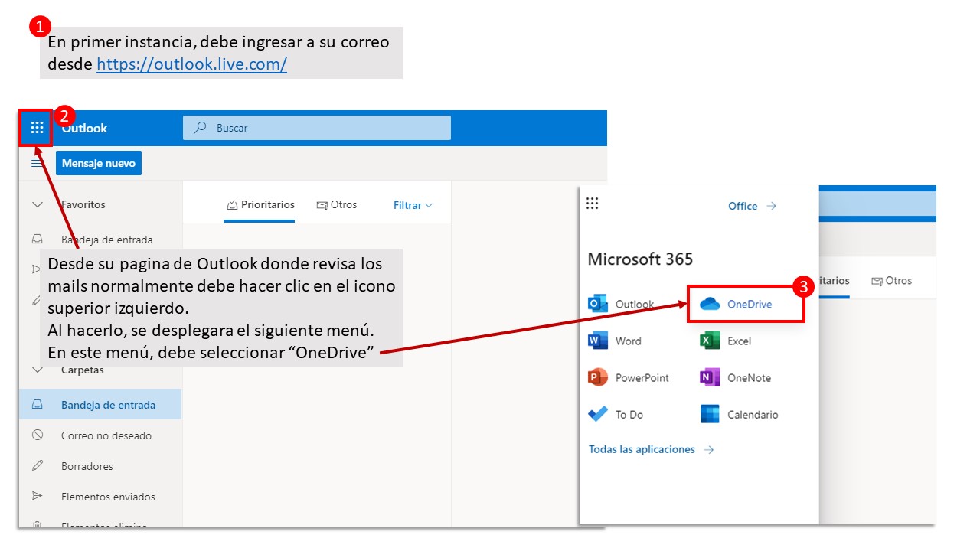Open the app launcher in the blue Outlook header

[x=37, y=128]
